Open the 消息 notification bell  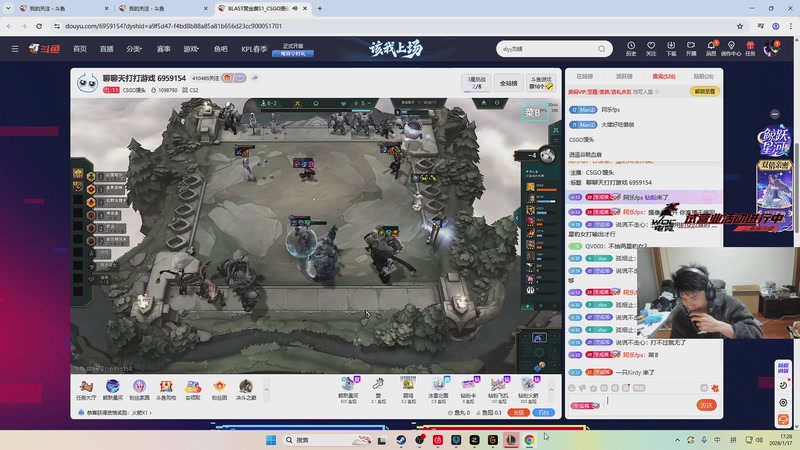(x=711, y=49)
